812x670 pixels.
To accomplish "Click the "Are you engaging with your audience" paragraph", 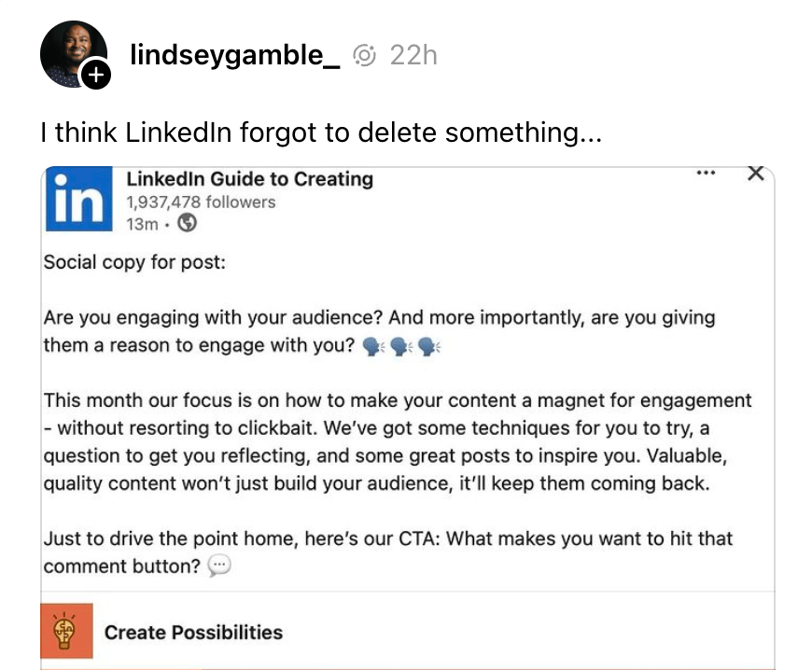I will pos(379,330).
